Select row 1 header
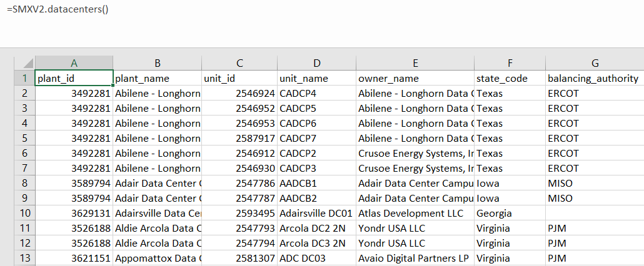The image size is (644, 266). pos(24,78)
